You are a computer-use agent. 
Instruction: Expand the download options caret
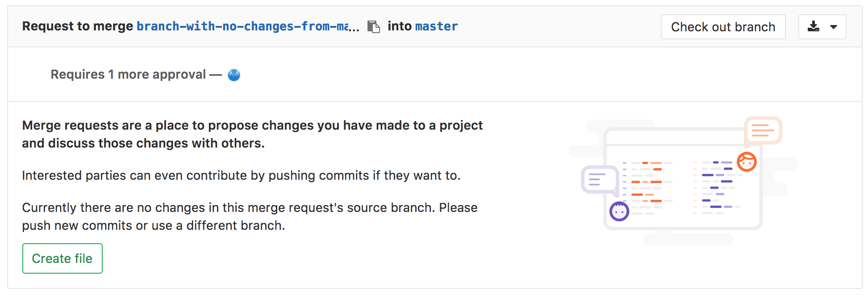tap(834, 27)
